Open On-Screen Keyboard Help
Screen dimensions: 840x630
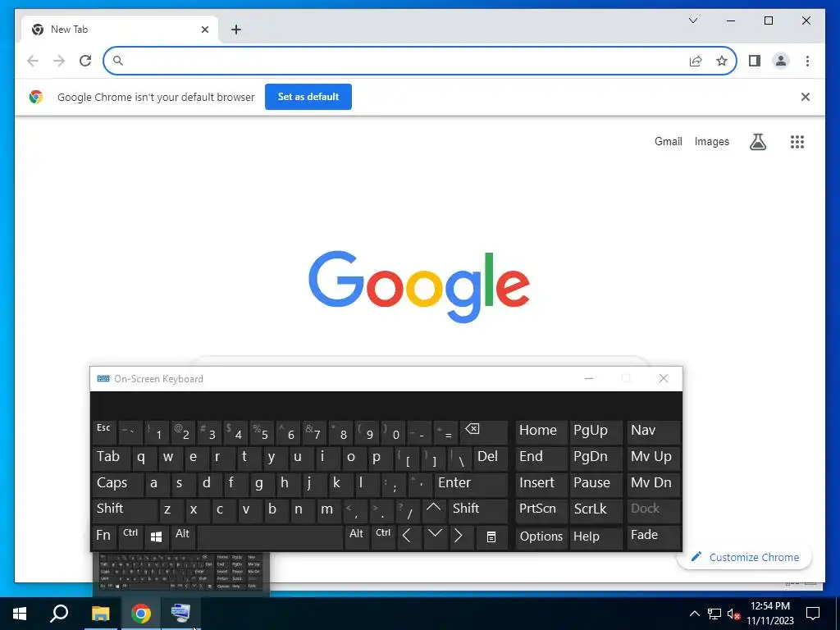click(596, 536)
